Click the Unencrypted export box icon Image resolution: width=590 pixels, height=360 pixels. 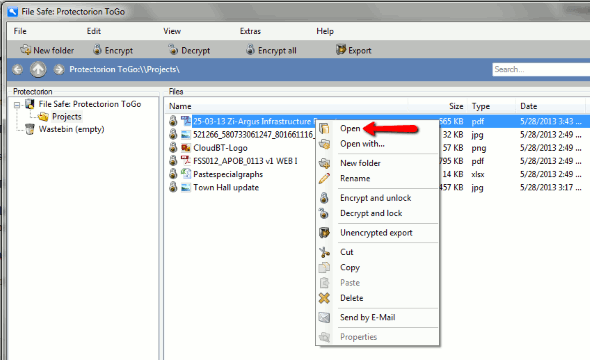(324, 233)
